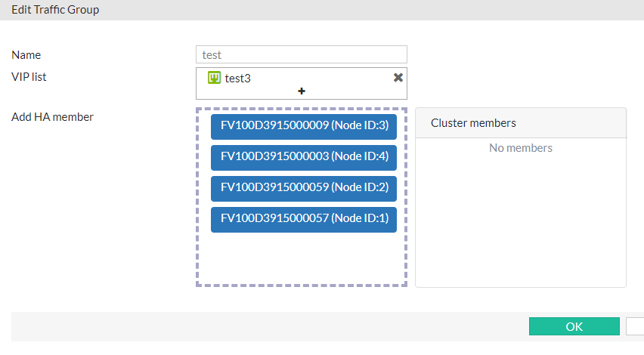Click the VIP list label

coord(29,76)
